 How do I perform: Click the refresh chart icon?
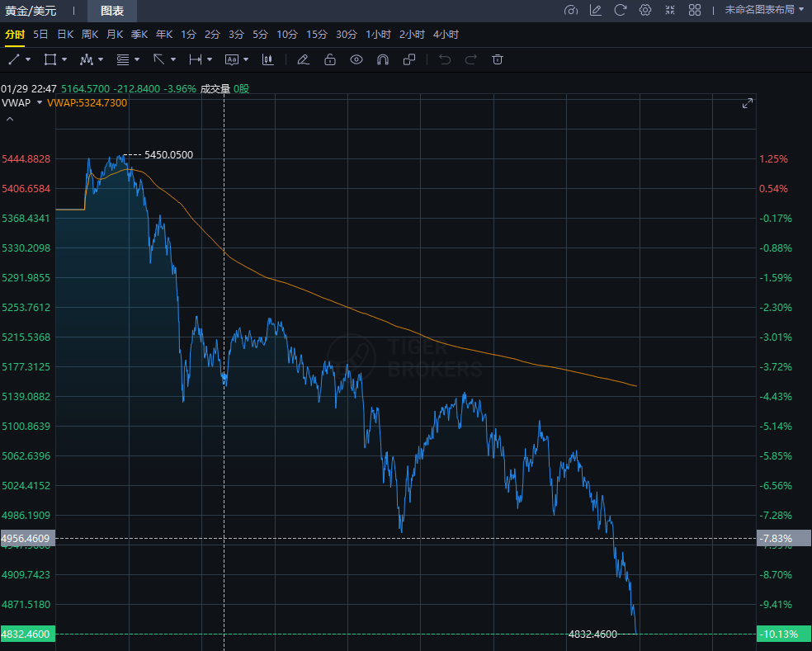(x=621, y=10)
